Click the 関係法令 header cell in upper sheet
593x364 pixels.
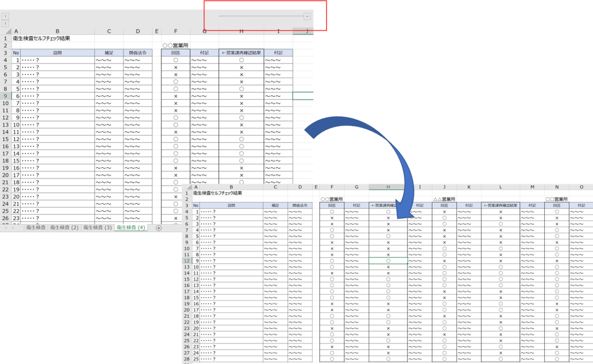pyautogui.click(x=138, y=53)
